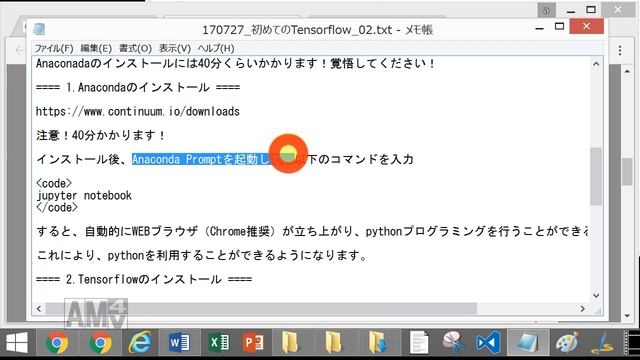Open Microsoft Excel from the taskbar
This screenshot has height=360, width=640.
tap(218, 343)
